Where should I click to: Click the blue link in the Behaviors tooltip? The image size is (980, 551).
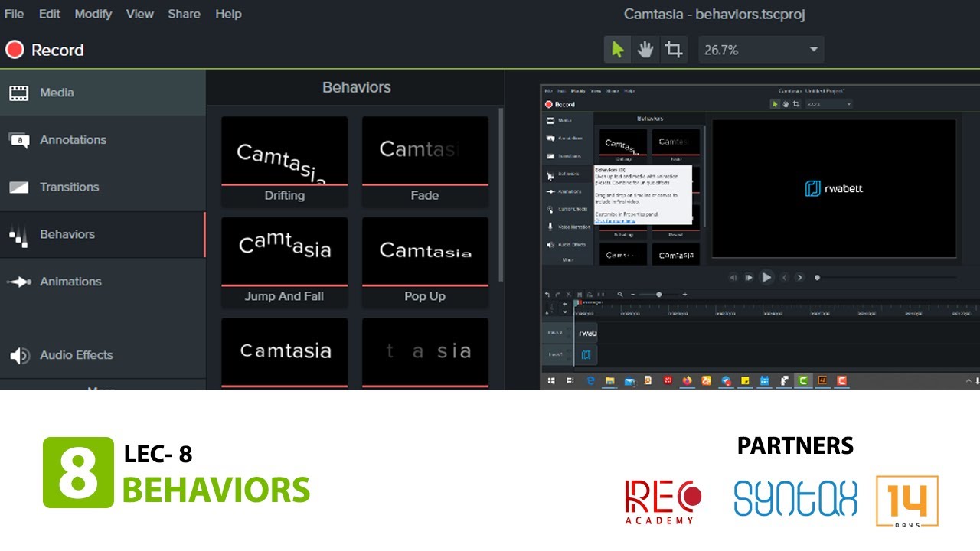[615, 221]
